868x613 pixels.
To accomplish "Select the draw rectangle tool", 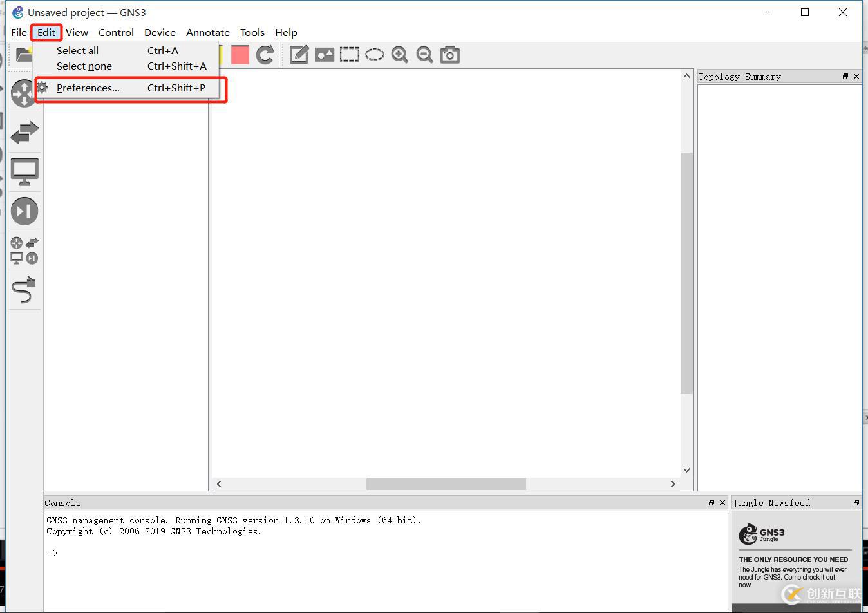I will (x=349, y=55).
